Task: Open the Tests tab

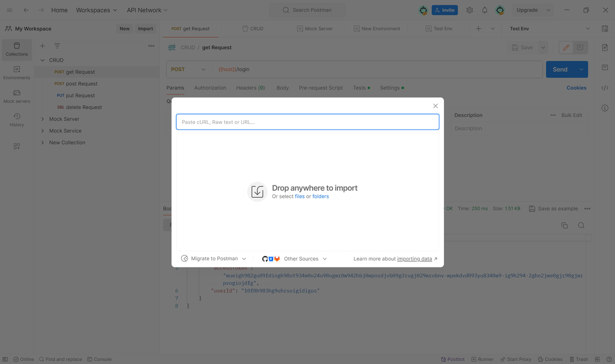Action: [361, 88]
